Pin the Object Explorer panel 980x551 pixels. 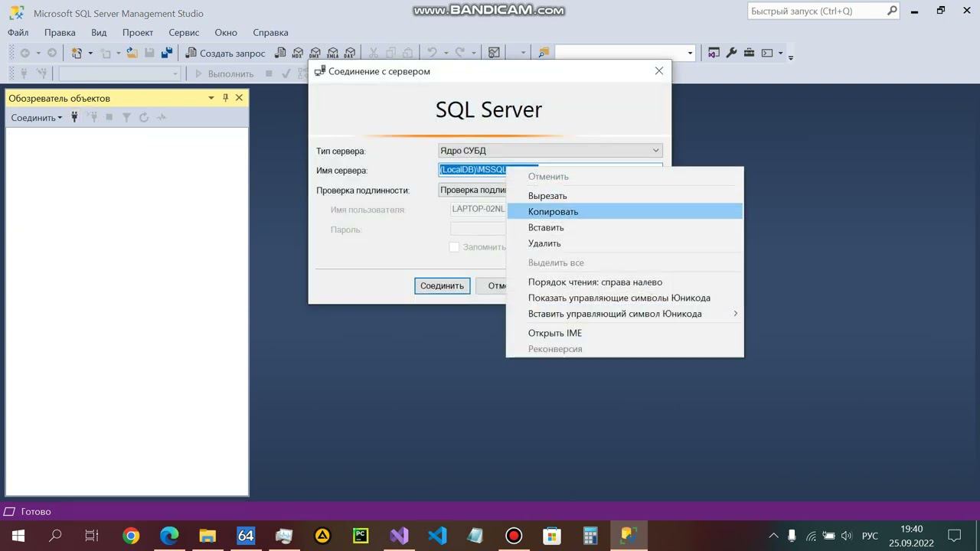[225, 98]
